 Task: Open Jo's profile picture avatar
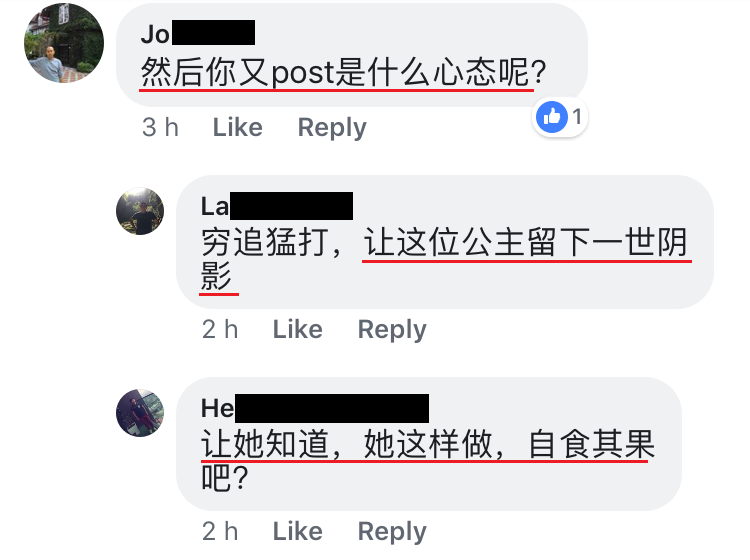point(64,43)
